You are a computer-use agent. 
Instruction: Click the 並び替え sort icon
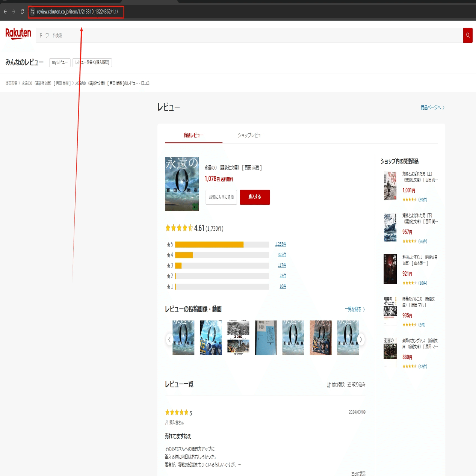pyautogui.click(x=329, y=385)
